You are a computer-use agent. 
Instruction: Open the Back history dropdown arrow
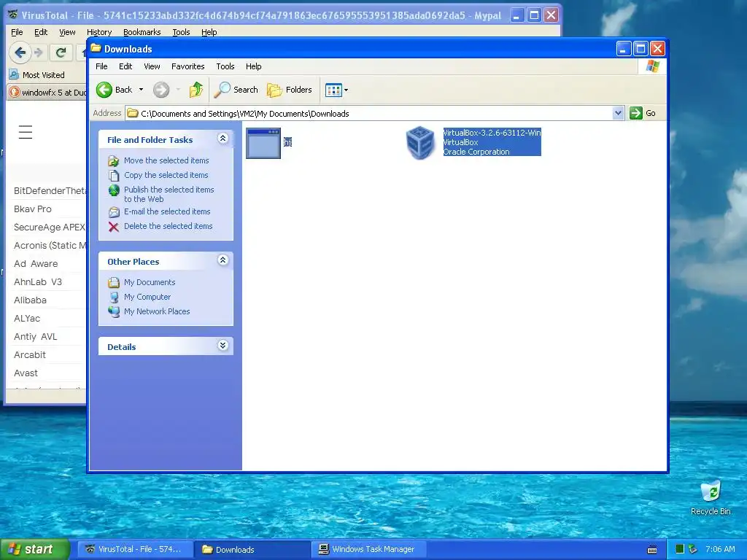point(141,90)
